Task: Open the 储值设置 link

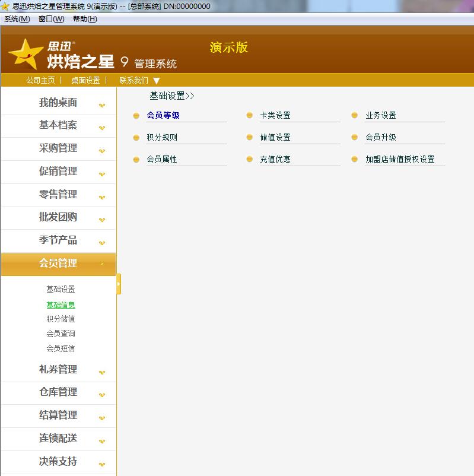Action: click(275, 137)
